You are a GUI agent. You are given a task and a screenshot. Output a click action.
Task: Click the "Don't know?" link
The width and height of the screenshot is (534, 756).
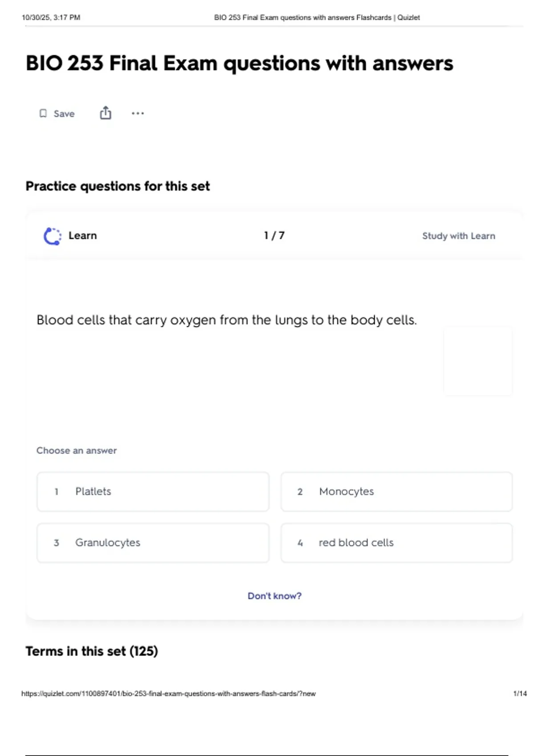click(x=274, y=596)
